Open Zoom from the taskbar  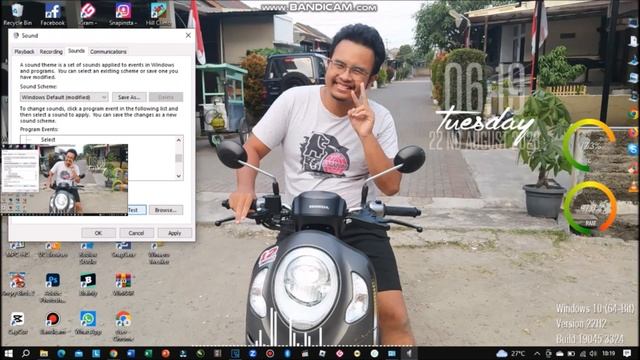[x=253, y=353]
